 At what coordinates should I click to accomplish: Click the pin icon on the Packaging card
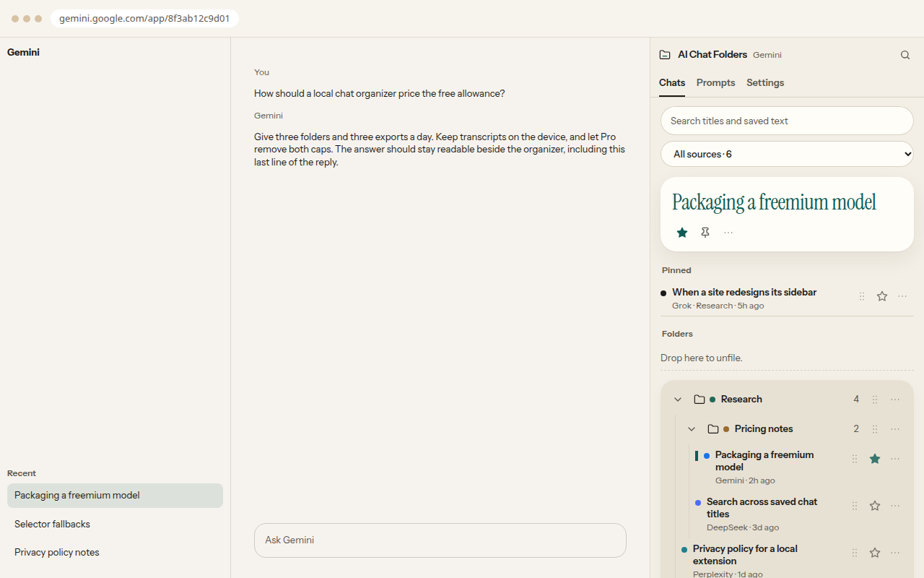point(705,233)
